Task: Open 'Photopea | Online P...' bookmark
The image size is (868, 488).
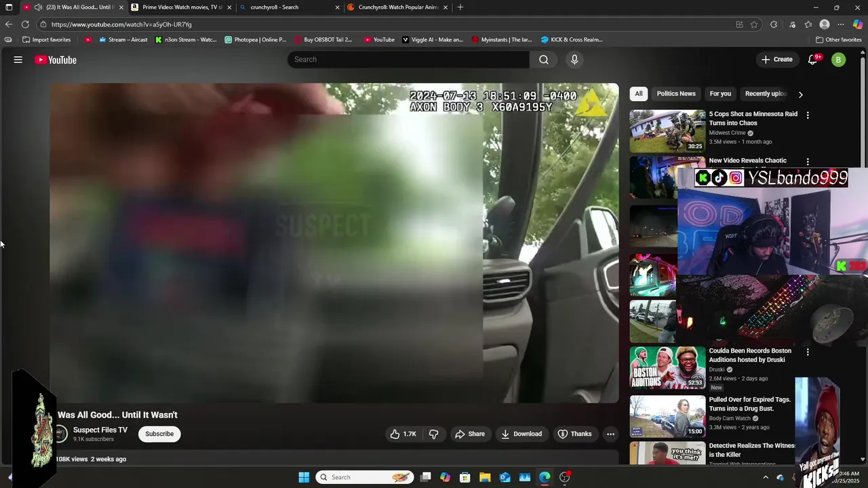Action: (256, 39)
